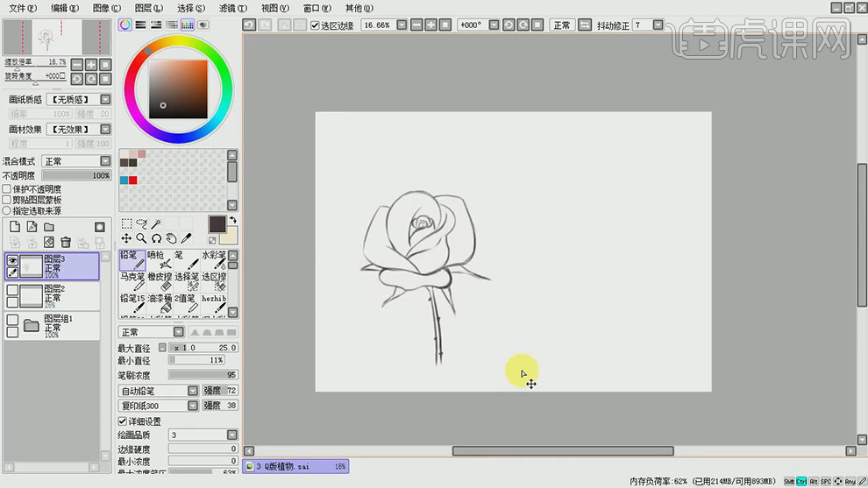Open the 滤镜 menu
868x488 pixels.
pos(231,8)
